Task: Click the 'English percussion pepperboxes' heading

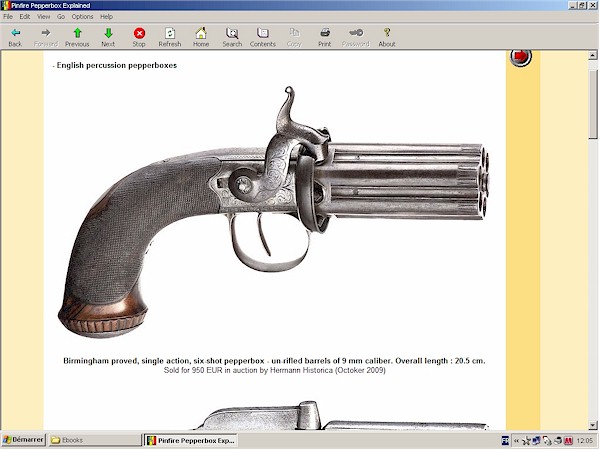Action: (117, 65)
